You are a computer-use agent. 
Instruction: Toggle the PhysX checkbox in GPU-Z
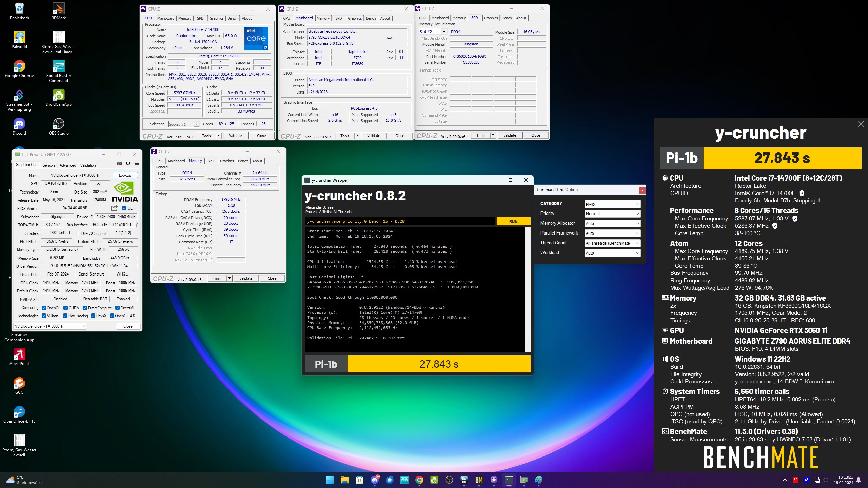(93, 316)
